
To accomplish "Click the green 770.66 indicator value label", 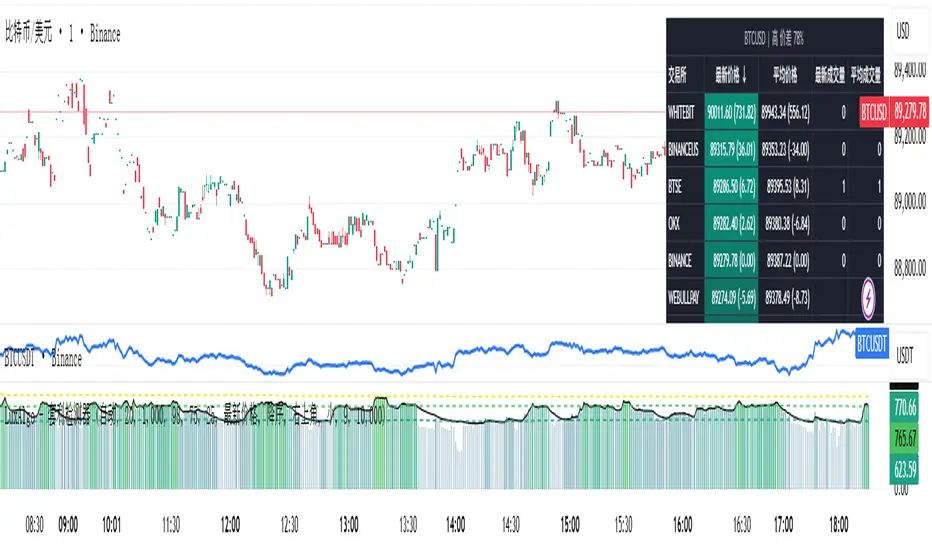I will (x=910, y=408).
